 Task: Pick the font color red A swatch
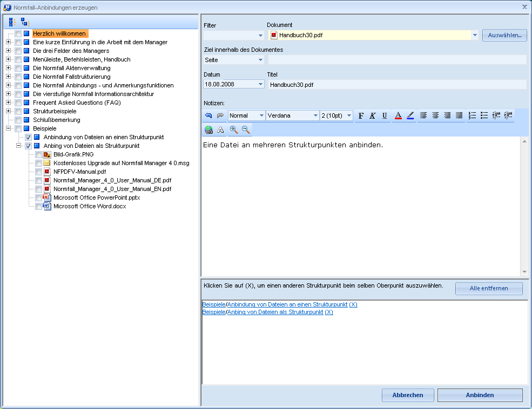click(x=398, y=115)
